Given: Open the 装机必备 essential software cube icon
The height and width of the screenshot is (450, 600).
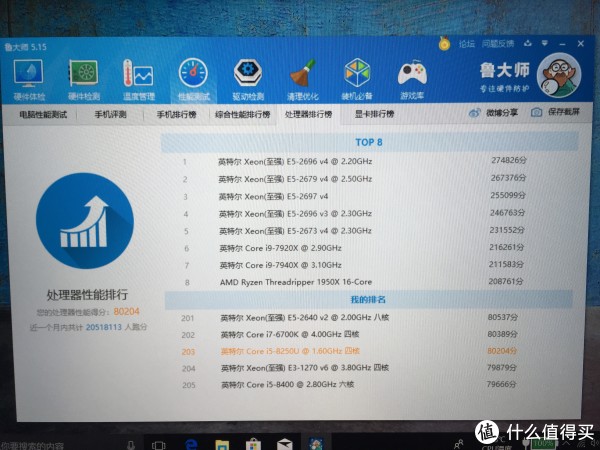Looking at the screenshot, I should [357, 80].
